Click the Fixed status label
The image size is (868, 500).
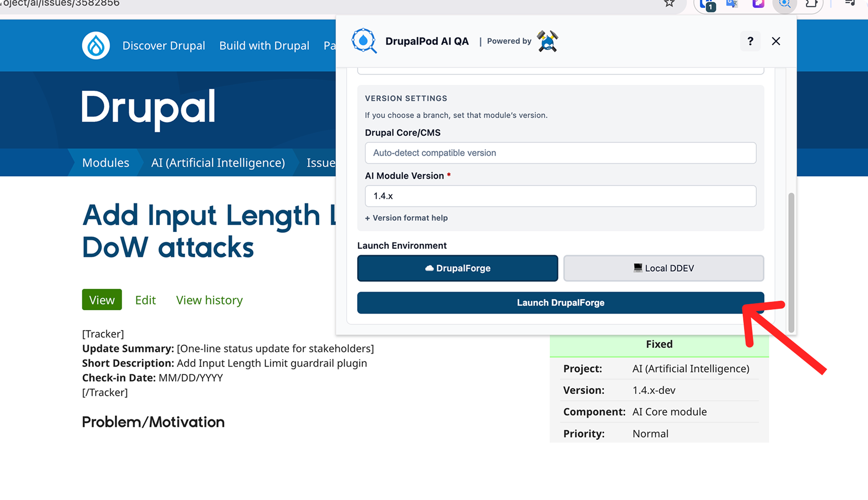[659, 344]
